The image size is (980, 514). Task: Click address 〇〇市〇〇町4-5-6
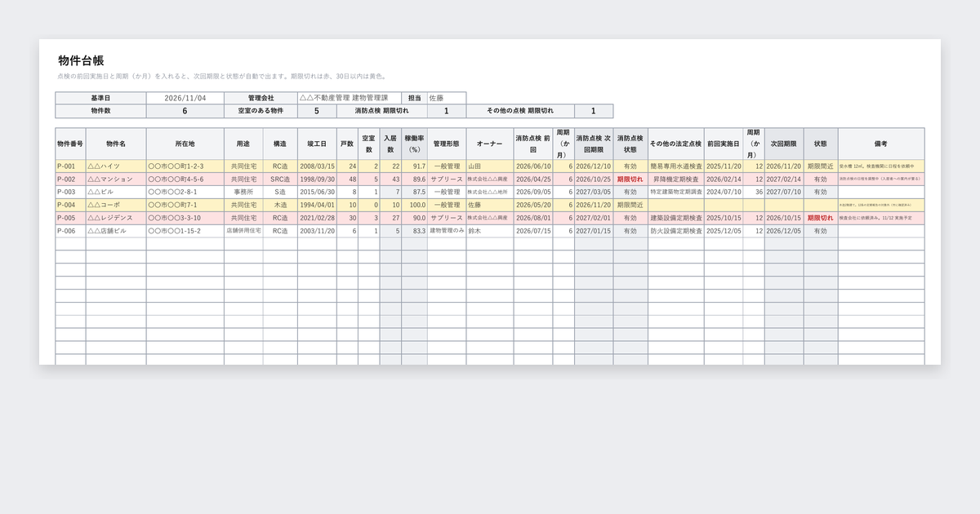[x=185, y=179]
